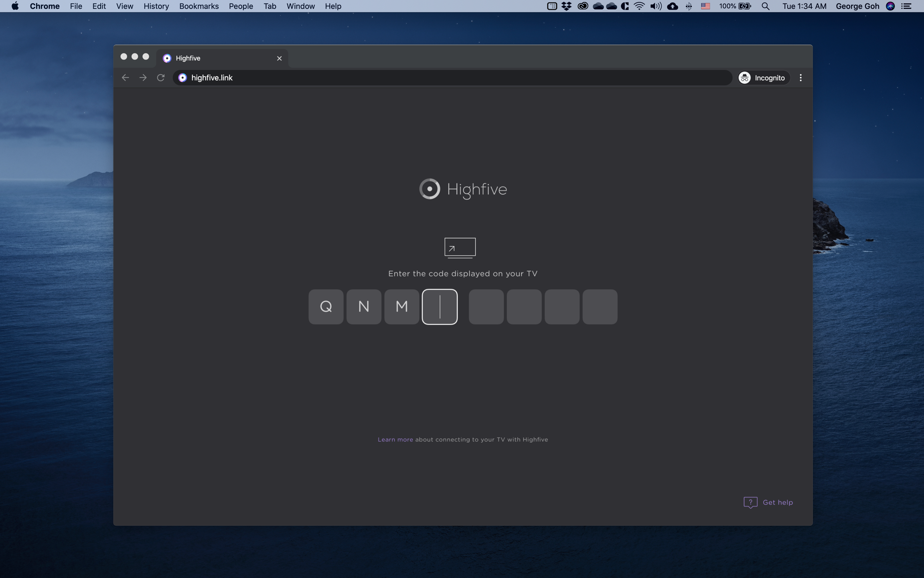
Task: Click the cloud upload menu bar icon
Action: click(673, 6)
